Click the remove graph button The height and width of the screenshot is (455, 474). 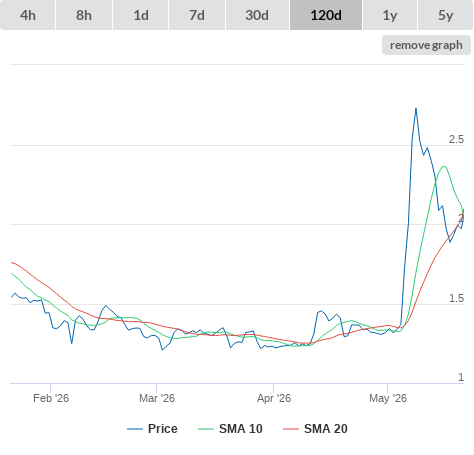pos(426,45)
